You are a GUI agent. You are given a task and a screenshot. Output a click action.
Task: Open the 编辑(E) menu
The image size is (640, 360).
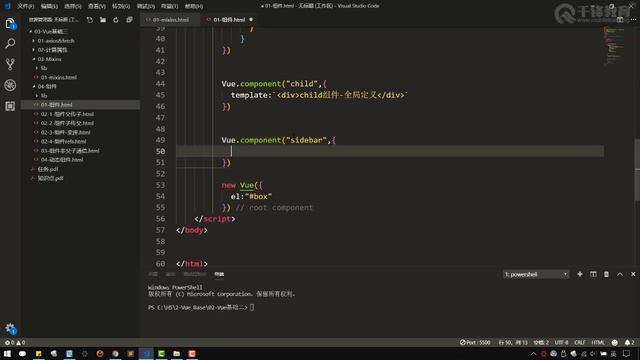tap(49, 6)
